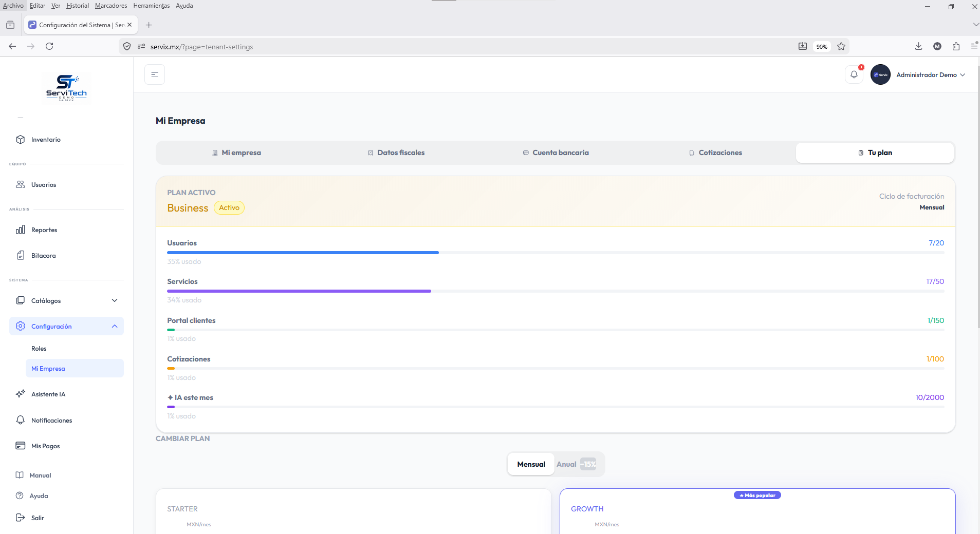Viewport: 980px width, 534px height.
Task: Select Mensual billing toggle
Action: pyautogui.click(x=531, y=464)
